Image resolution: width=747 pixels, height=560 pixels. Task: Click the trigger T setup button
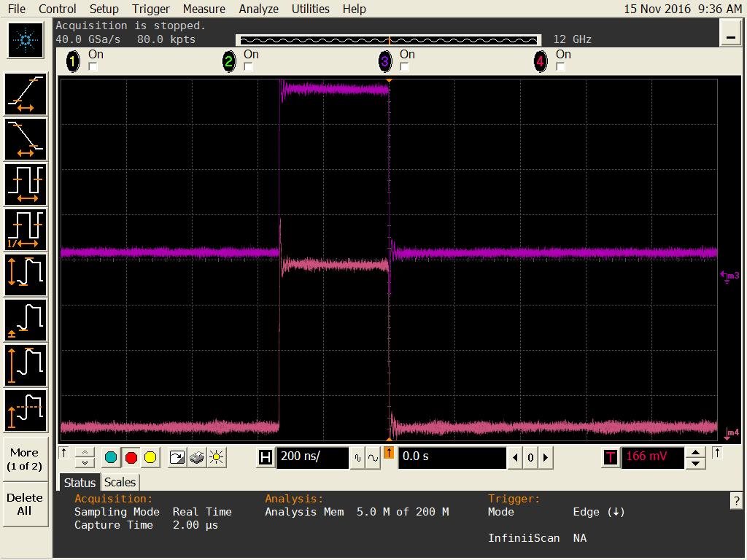coord(611,458)
